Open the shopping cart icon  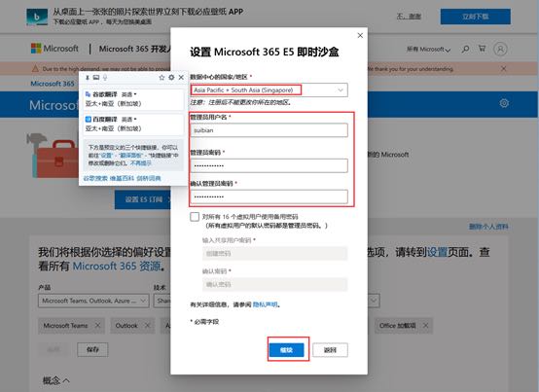pyautogui.click(x=482, y=49)
